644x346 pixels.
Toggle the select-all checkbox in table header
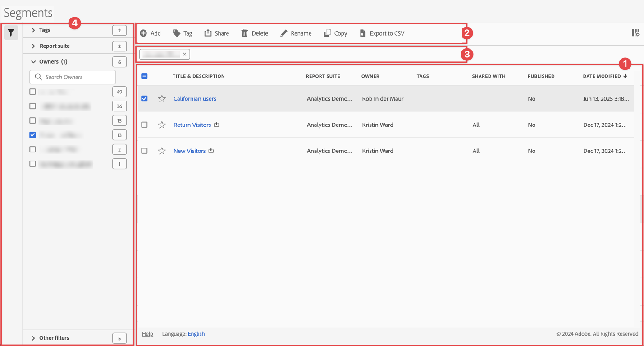tap(144, 76)
